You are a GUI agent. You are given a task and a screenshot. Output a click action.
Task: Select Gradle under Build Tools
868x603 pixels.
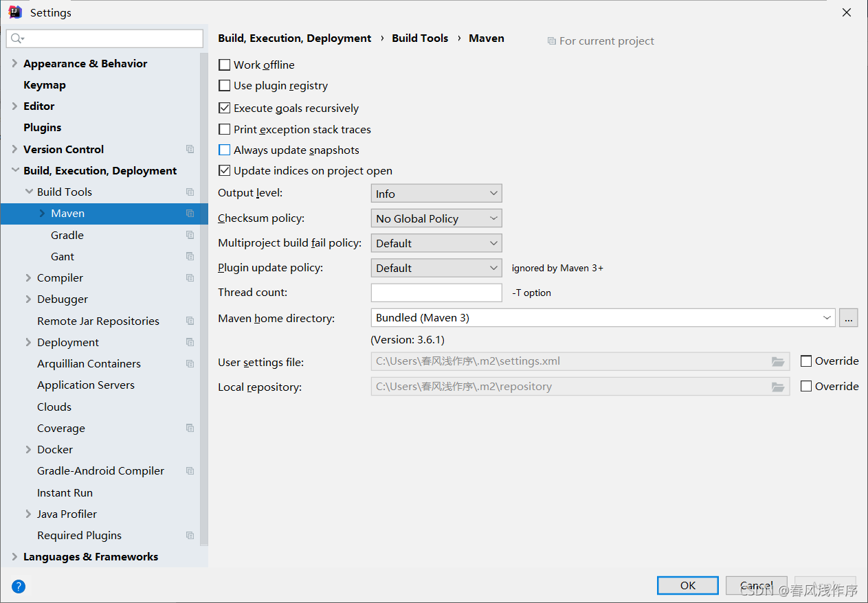67,235
